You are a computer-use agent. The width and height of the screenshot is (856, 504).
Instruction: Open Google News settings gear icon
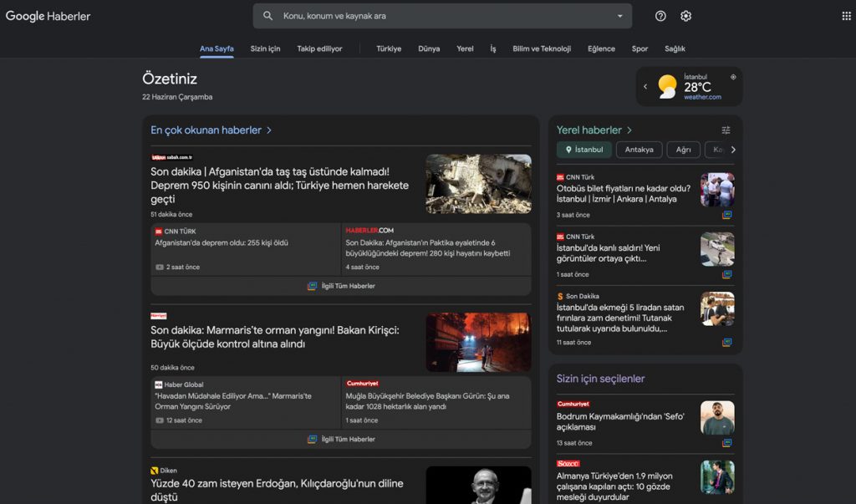point(685,16)
